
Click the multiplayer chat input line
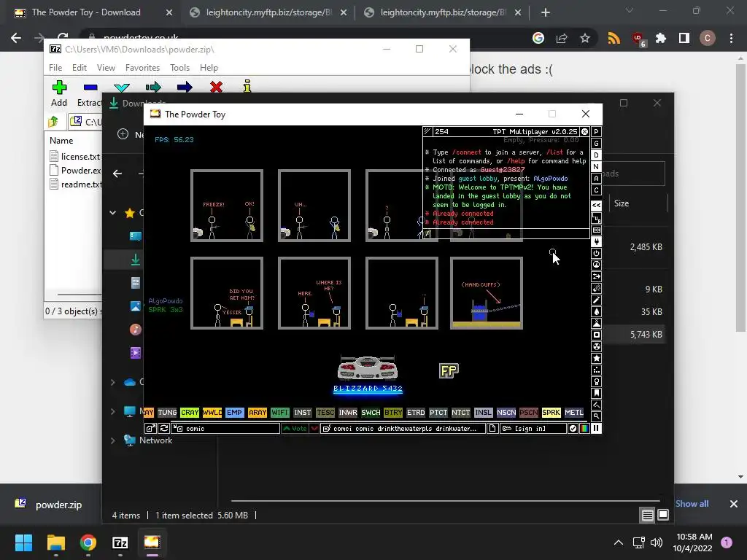click(x=506, y=234)
